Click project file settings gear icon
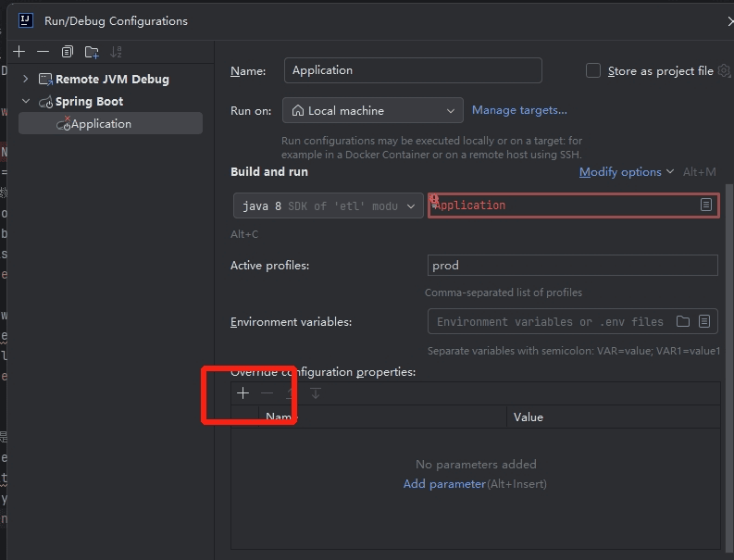734x560 pixels. click(x=724, y=71)
